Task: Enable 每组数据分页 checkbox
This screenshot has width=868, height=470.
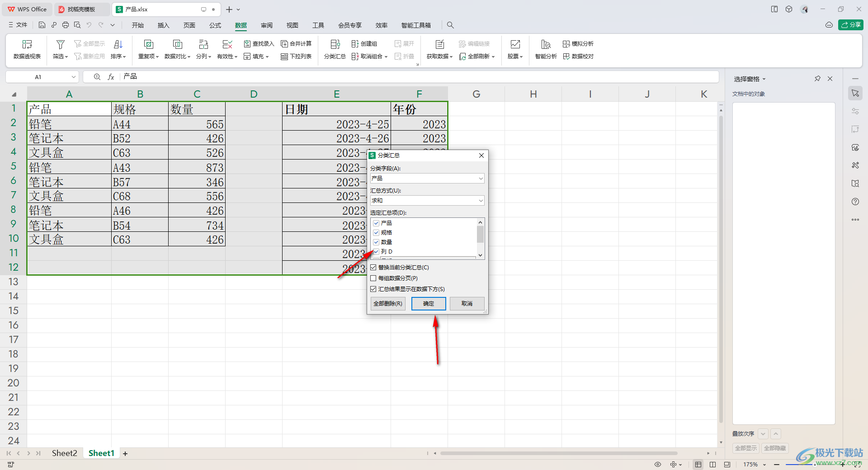Action: 373,278
